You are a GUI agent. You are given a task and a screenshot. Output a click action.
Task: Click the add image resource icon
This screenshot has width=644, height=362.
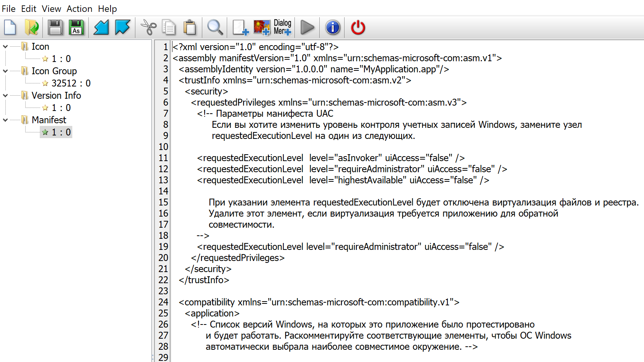click(262, 28)
